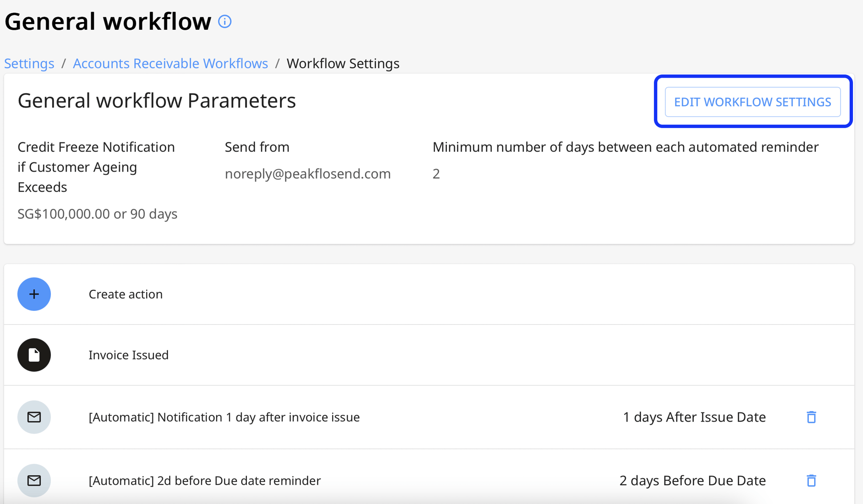Click the Workflow Settings breadcrumb text

pyautogui.click(x=343, y=63)
